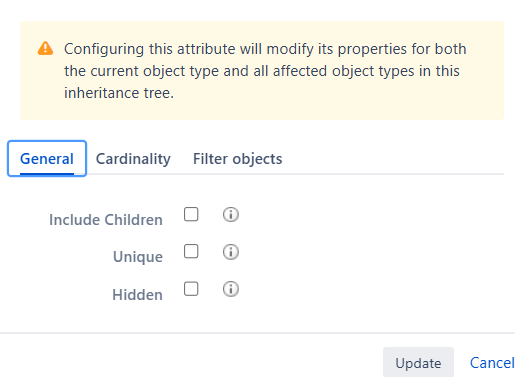The height and width of the screenshot is (377, 515).
Task: Tick the Unique checkbox
Action: tap(191, 251)
